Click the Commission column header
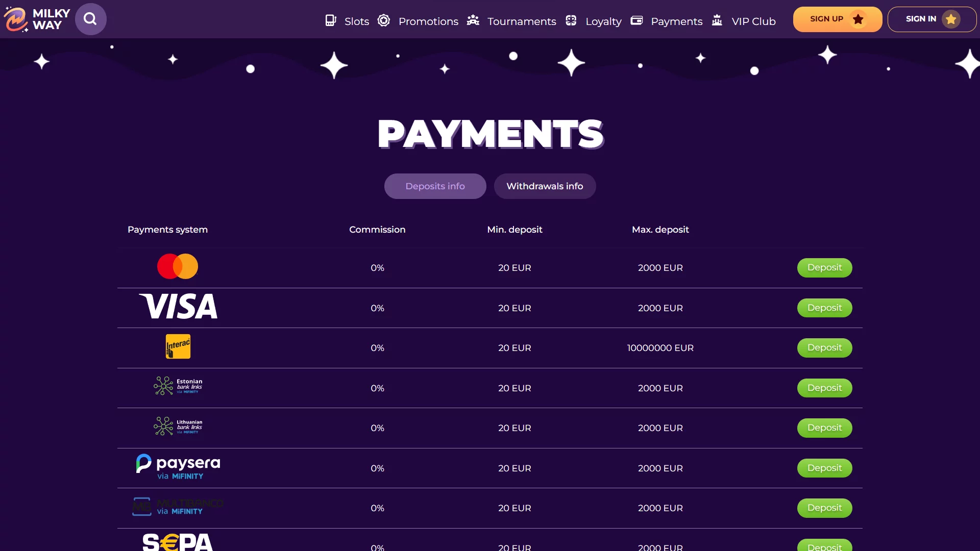This screenshot has height=551, width=980. 377,230
